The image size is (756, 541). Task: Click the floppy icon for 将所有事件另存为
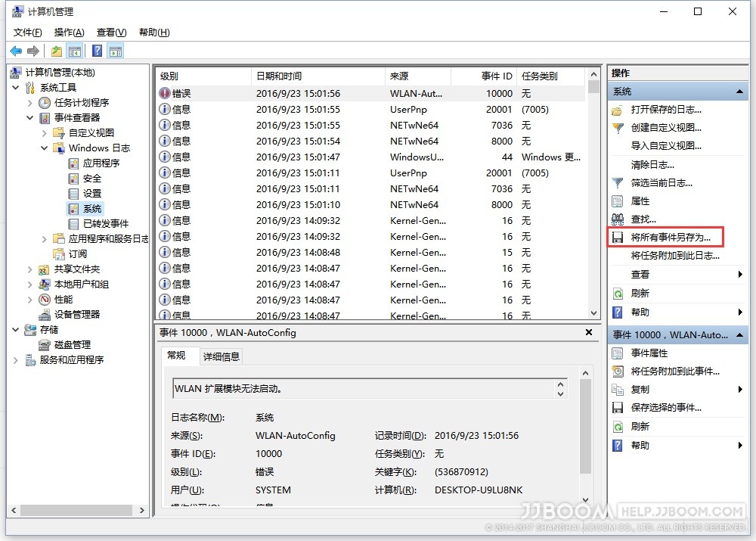coord(618,238)
